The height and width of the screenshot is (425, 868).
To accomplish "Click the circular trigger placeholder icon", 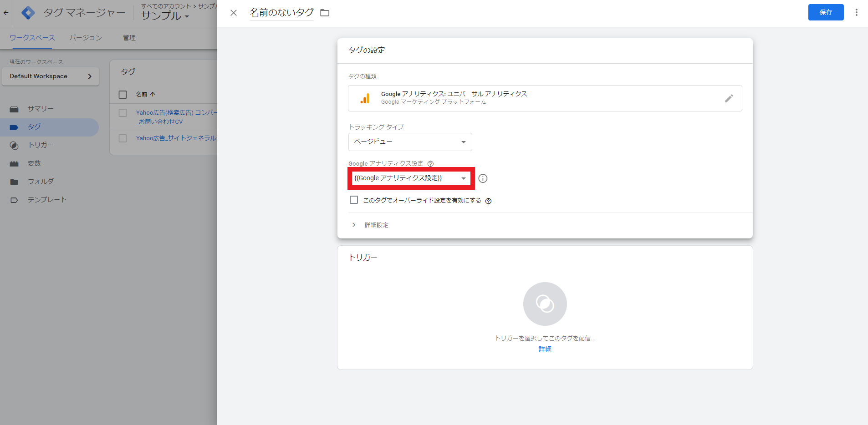I will (x=545, y=304).
